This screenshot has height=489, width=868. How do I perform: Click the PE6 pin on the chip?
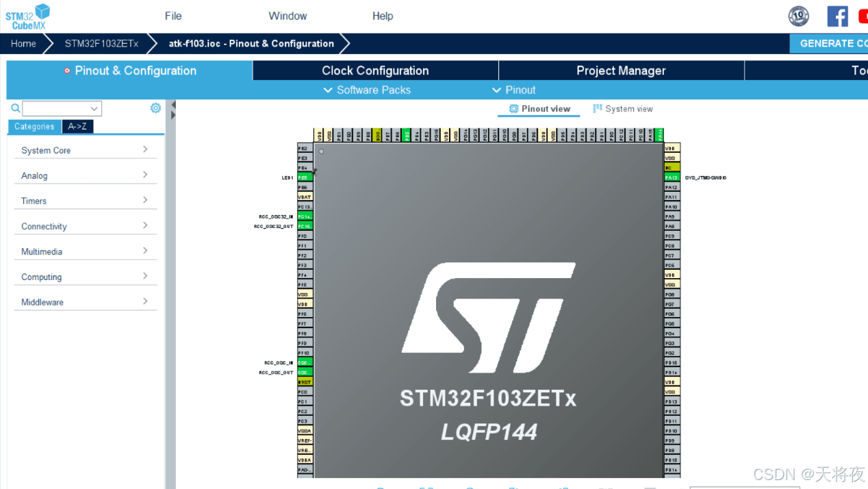[x=305, y=187]
